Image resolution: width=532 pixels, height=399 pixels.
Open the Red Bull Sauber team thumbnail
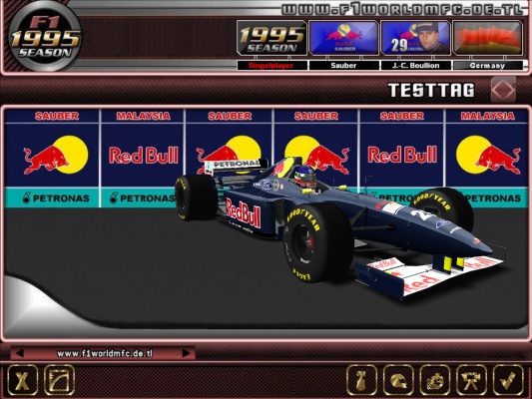pos(343,38)
